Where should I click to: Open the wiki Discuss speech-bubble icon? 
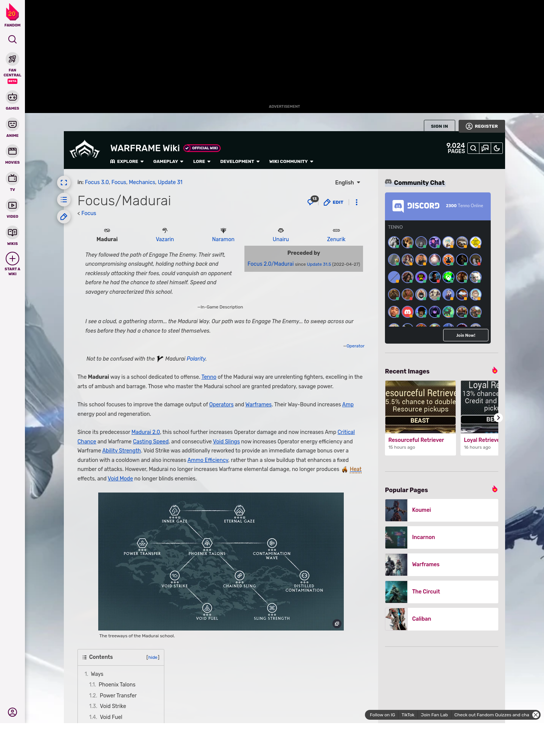[x=485, y=148]
